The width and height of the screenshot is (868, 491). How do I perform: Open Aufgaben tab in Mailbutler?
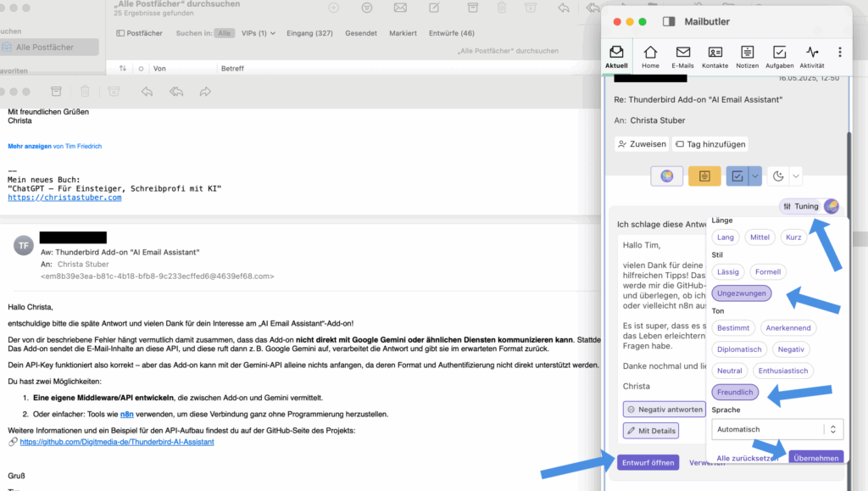coord(780,57)
